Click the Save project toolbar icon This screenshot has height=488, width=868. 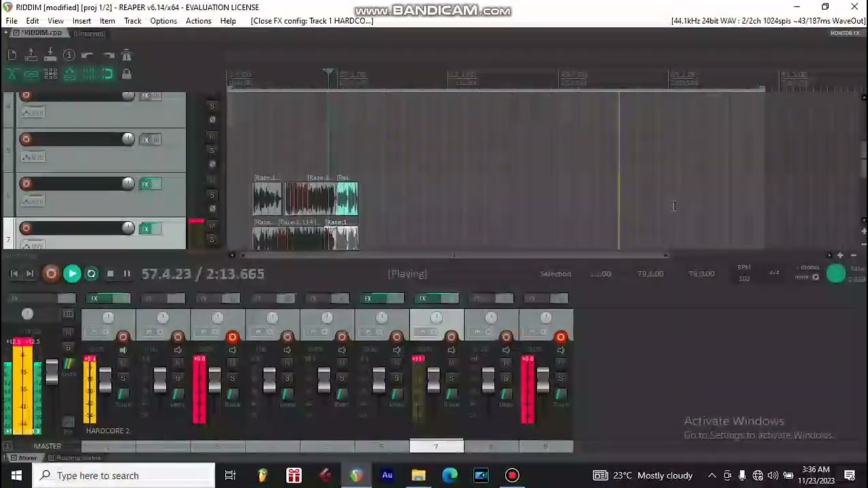tap(50, 56)
